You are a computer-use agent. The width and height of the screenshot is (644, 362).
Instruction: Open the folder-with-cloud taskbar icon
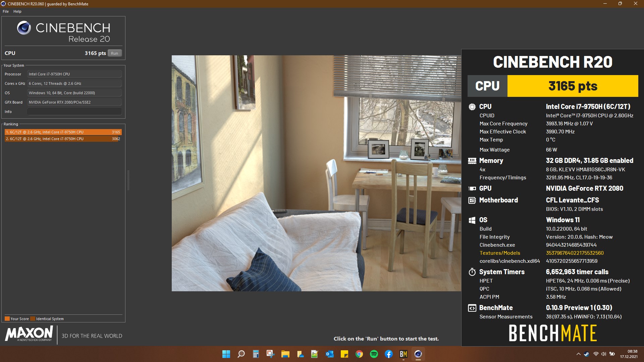point(300,354)
